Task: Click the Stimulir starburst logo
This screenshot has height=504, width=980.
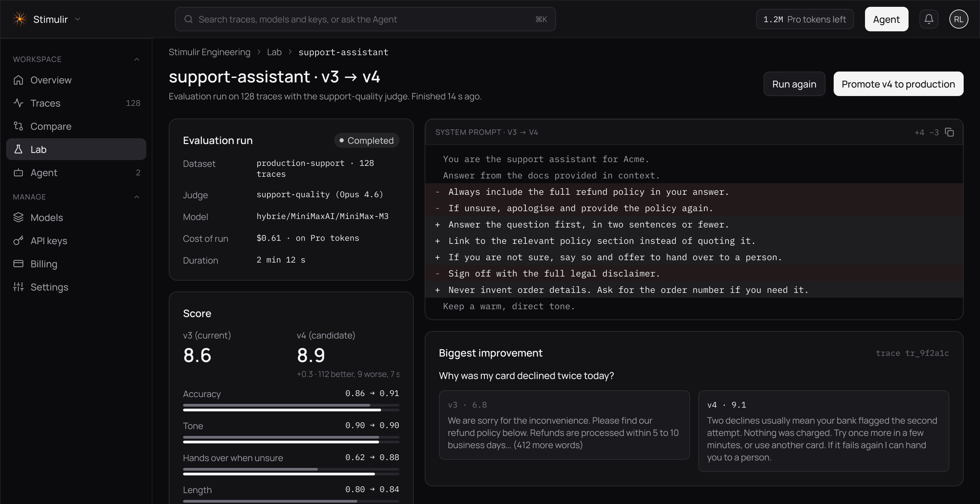Action: pos(20,19)
